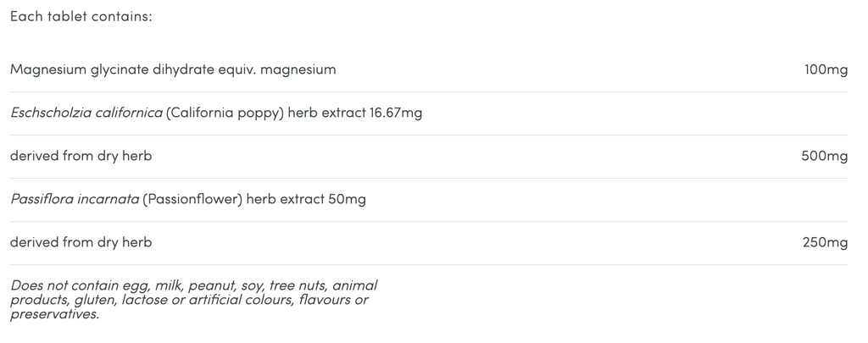Viewport: 868px width, 343px height.
Task: Click "herb extract" in the California poppy row
Action: (327, 113)
